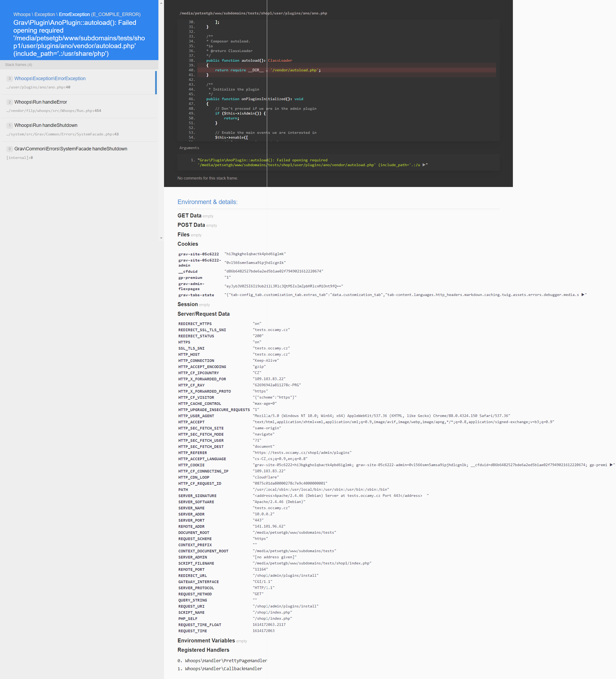The width and height of the screenshot is (616, 679).
Task: Expand truncated HTTP_COOKIE value arrow
Action: pyautogui.click(x=611, y=465)
